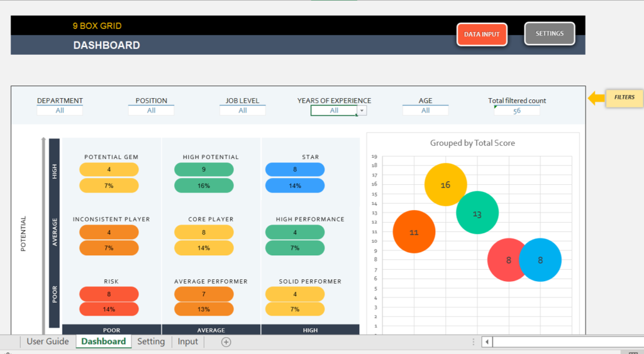Viewport: 644px width, 354px height.
Task: Click the Star percentage pill 14%
Action: coord(295,185)
